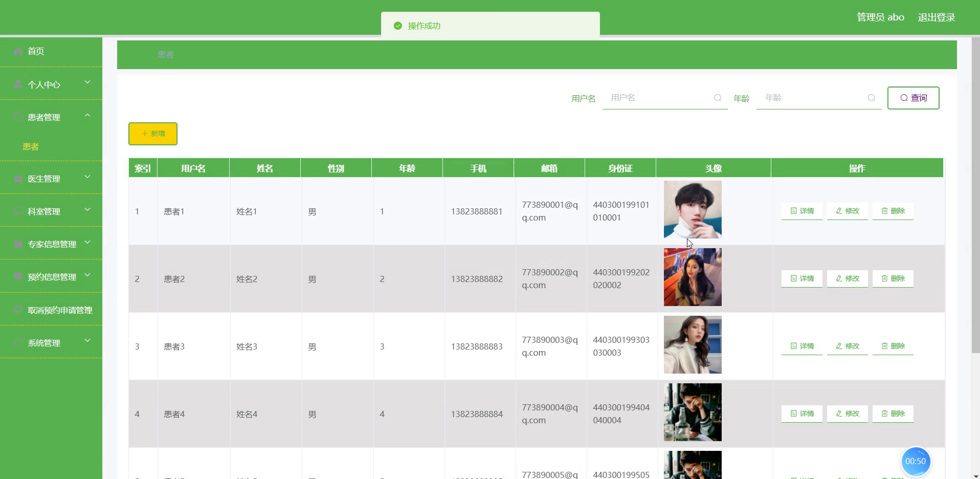The height and width of the screenshot is (479, 980).
Task: Click the icon beside 医生管理
Action: click(x=18, y=179)
